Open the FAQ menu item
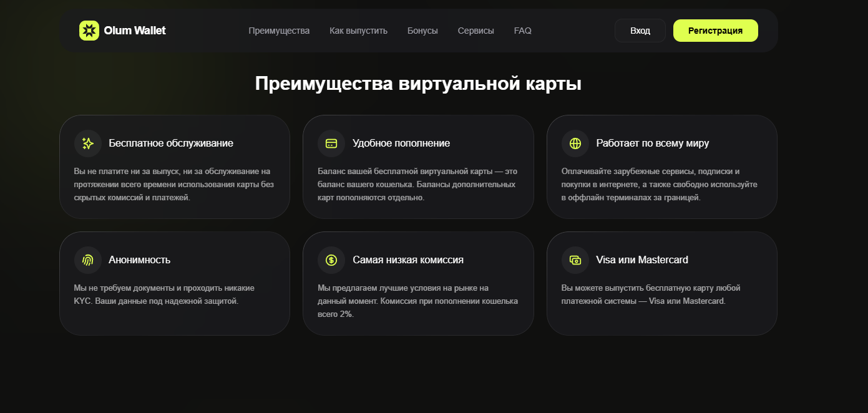868x413 pixels. tap(523, 31)
